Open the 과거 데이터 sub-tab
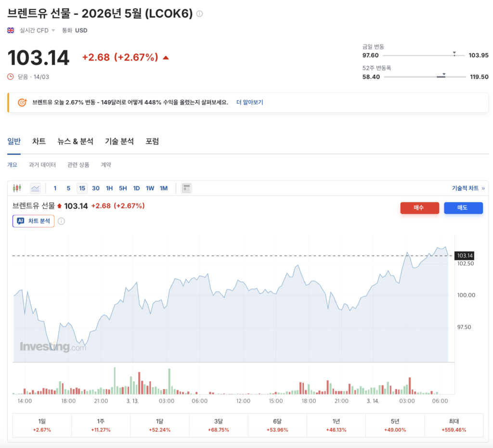 [x=42, y=165]
